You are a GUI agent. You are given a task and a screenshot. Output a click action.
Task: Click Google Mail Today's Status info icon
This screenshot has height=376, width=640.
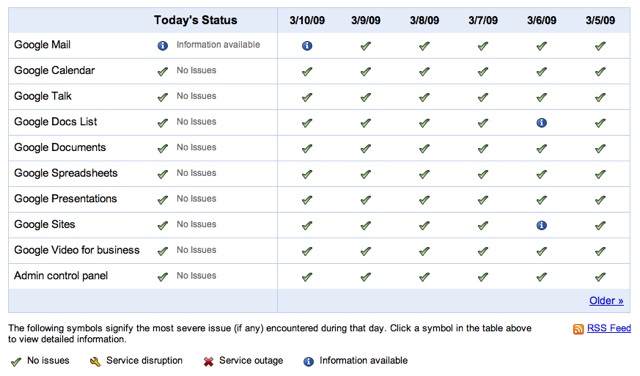[162, 46]
